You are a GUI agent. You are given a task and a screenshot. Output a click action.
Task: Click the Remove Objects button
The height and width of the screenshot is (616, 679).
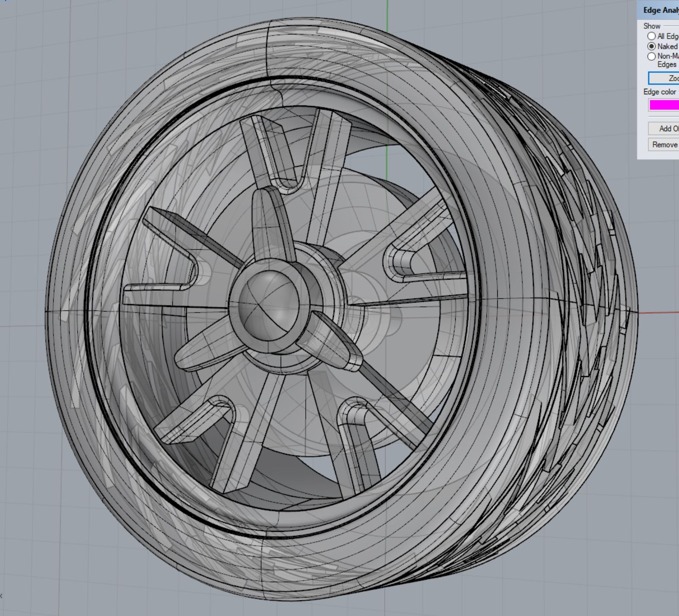664,144
